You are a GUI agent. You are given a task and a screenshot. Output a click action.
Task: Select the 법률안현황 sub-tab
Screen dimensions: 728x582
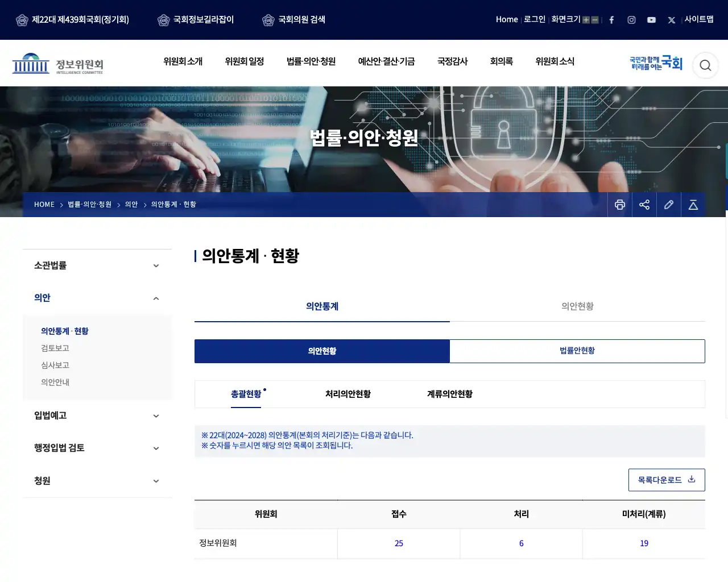click(x=577, y=351)
